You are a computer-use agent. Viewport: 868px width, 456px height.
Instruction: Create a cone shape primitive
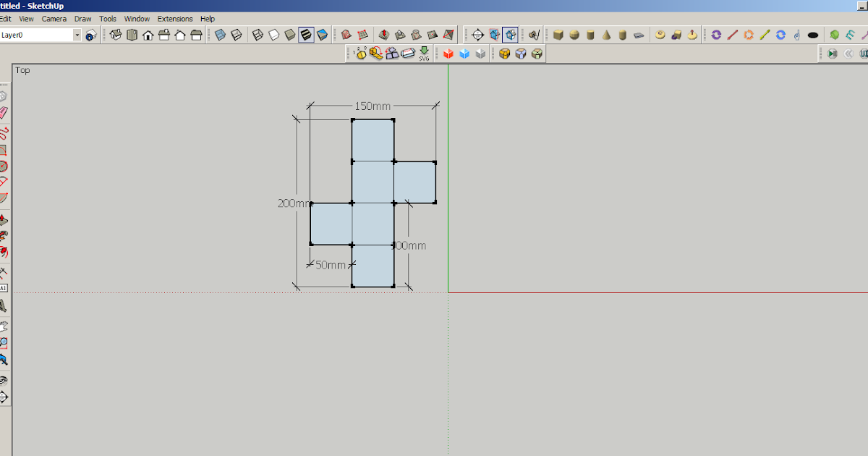coord(606,34)
